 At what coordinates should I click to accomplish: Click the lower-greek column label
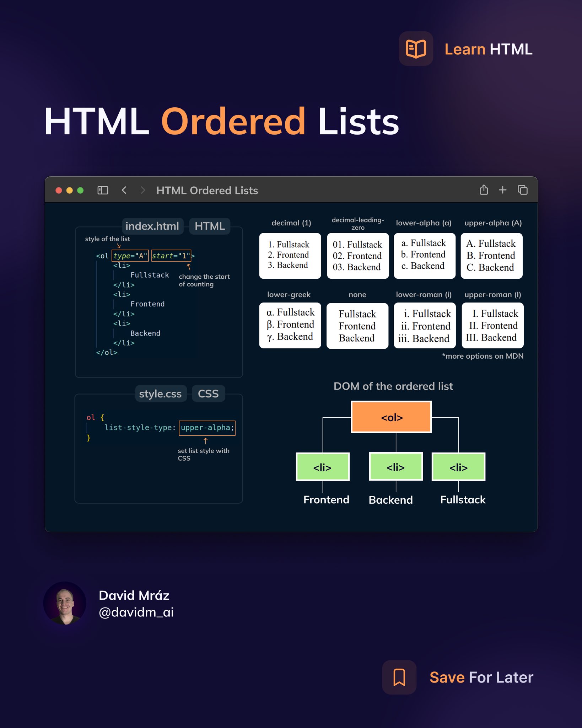[289, 294]
